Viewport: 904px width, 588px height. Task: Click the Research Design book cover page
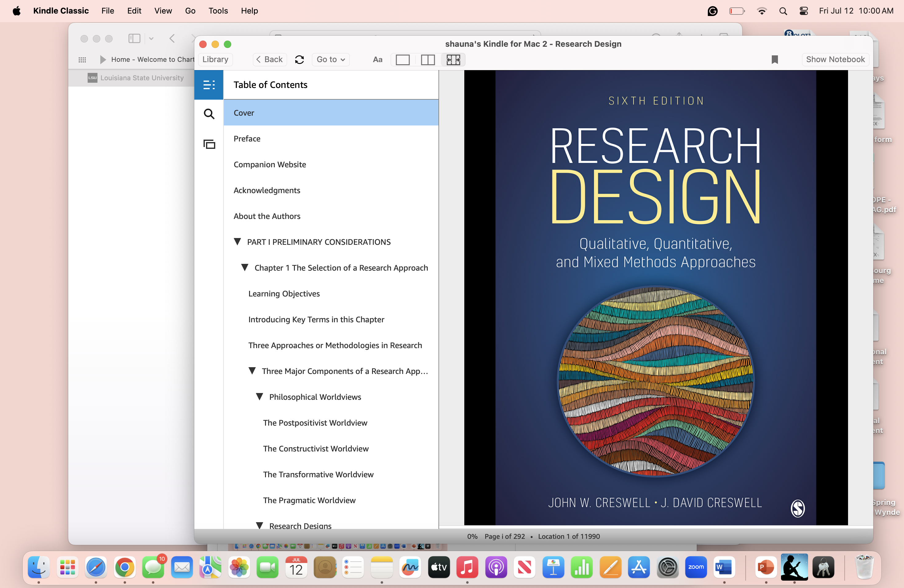[x=656, y=297]
